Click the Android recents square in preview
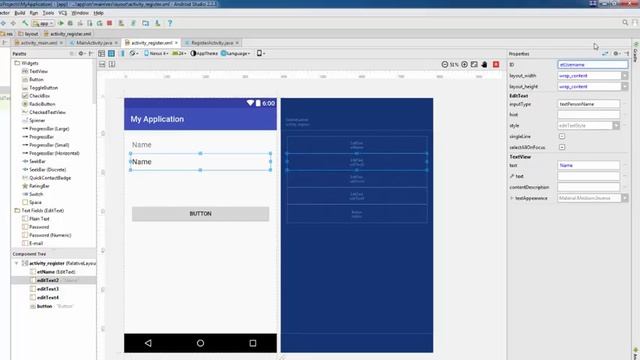640x360 pixels. coord(253,343)
